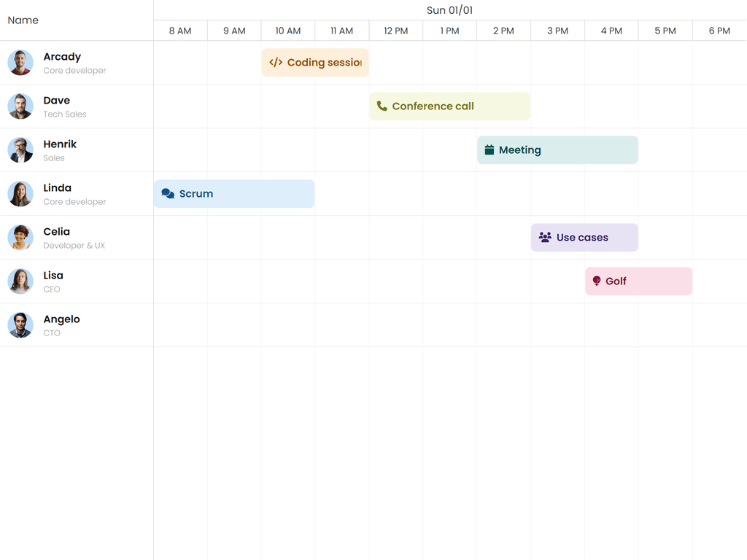Click Arcady's avatar photo

20,63
